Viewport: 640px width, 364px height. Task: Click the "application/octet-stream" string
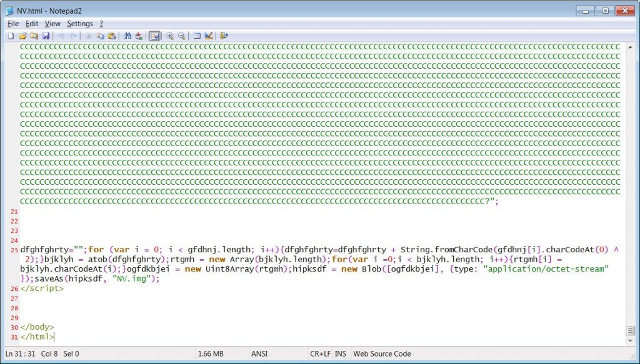click(546, 269)
